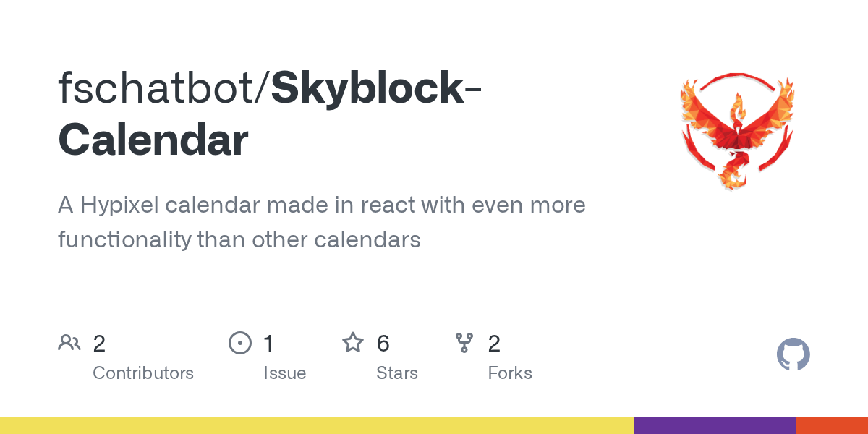Click the star count number 6

click(x=383, y=344)
